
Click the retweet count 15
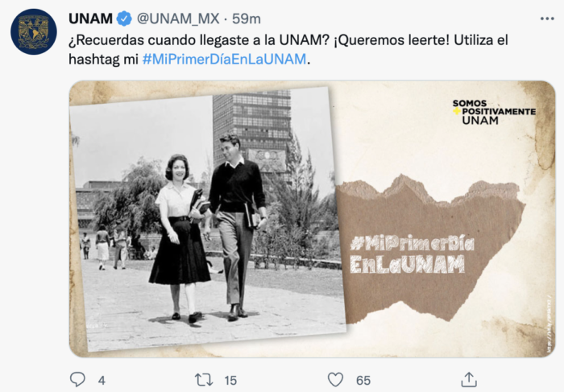[x=230, y=381]
